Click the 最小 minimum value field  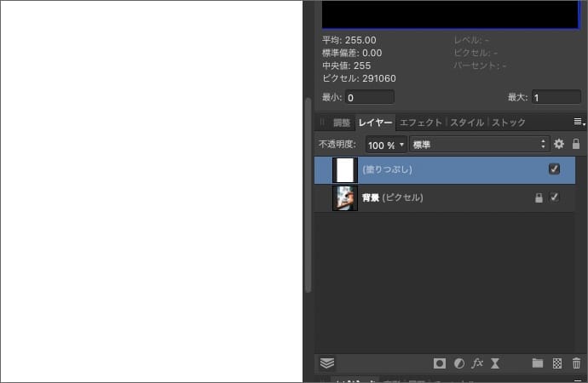tap(369, 97)
